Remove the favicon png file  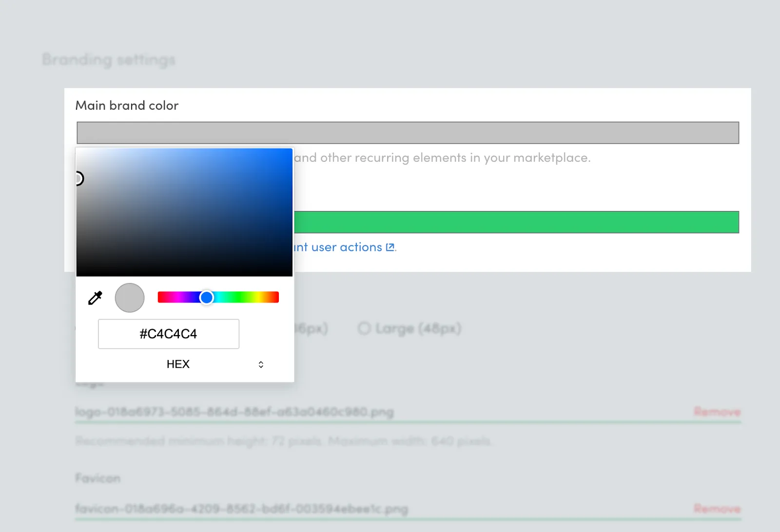[x=717, y=509]
